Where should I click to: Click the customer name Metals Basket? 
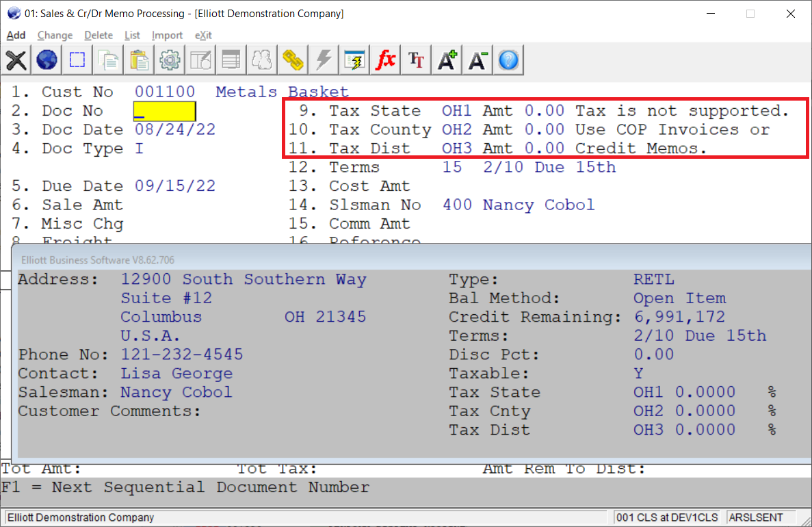tap(283, 92)
